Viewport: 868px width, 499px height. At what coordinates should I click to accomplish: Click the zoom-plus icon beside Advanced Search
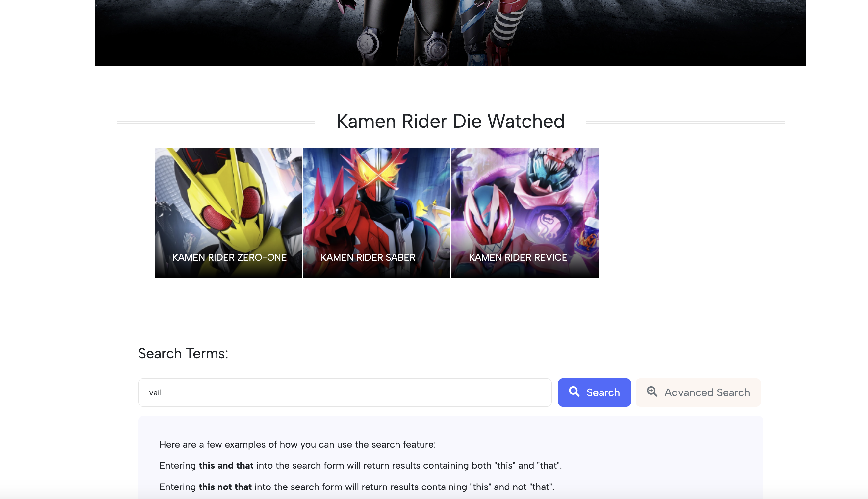(651, 392)
